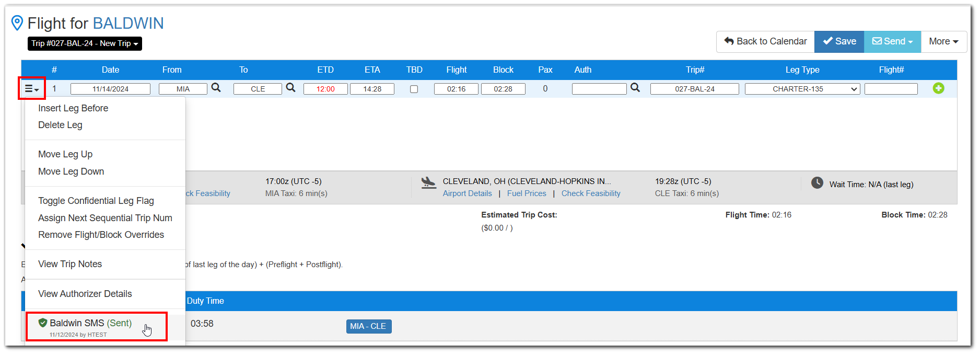Toggle the TBD checkbox for leg 1
980x355 pixels.
pyautogui.click(x=414, y=89)
